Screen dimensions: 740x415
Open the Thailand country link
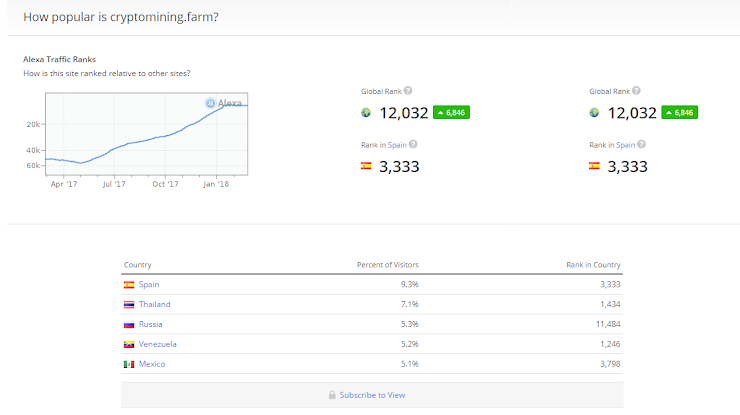click(154, 304)
